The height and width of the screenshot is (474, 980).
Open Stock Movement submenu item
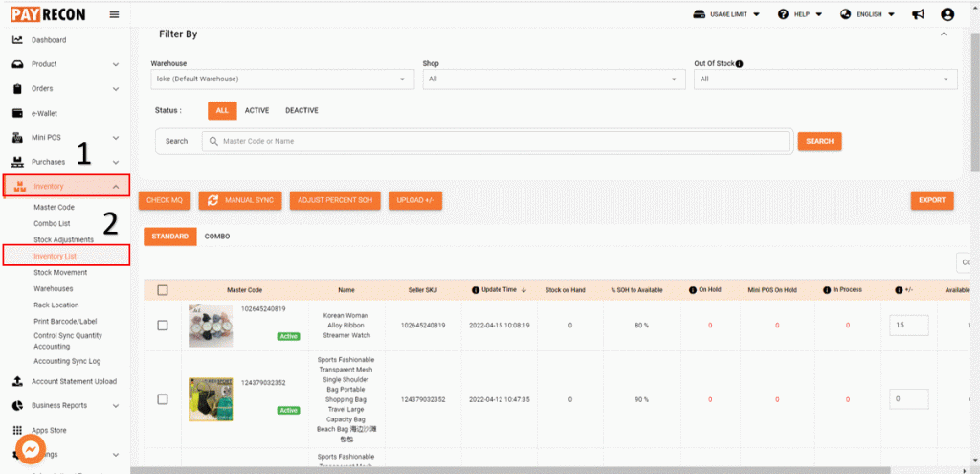(60, 273)
